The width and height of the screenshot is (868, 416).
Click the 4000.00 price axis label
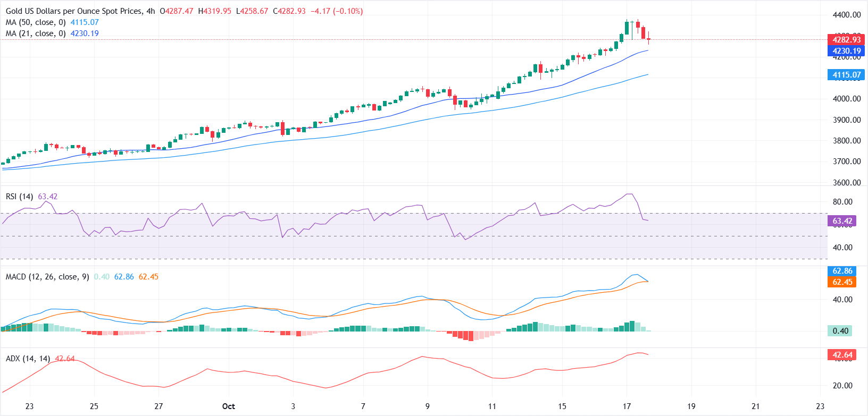click(x=847, y=99)
